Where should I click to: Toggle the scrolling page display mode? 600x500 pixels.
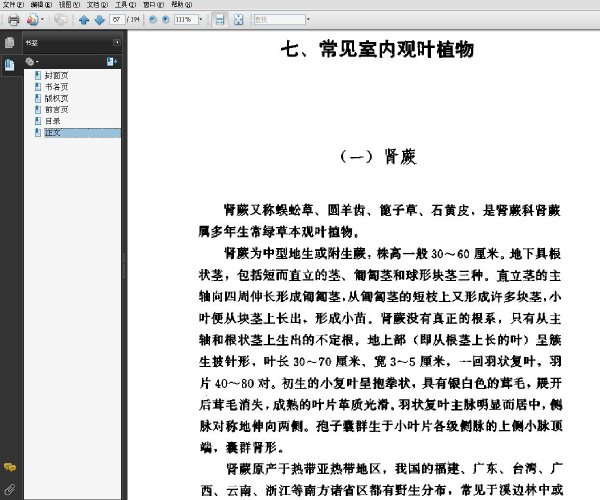220,20
